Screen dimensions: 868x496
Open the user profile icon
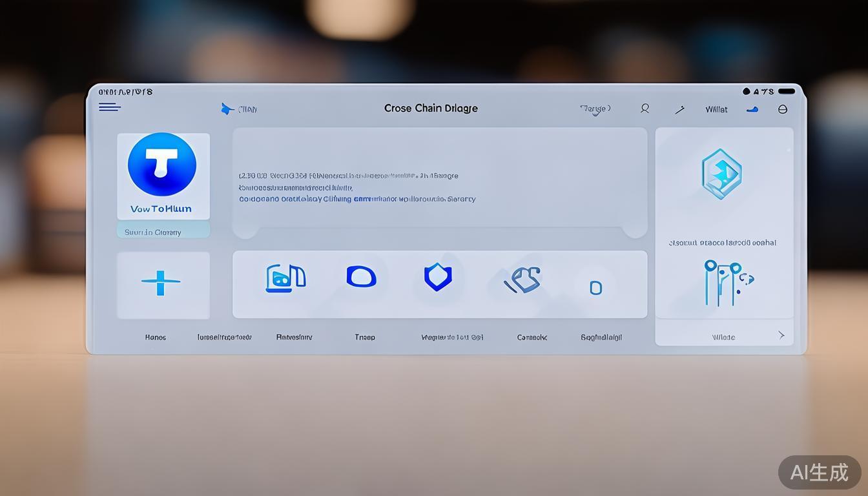(645, 108)
